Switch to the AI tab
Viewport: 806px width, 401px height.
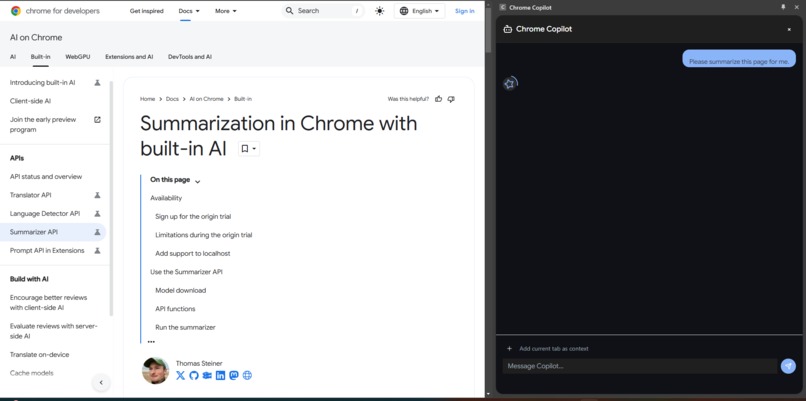click(13, 57)
